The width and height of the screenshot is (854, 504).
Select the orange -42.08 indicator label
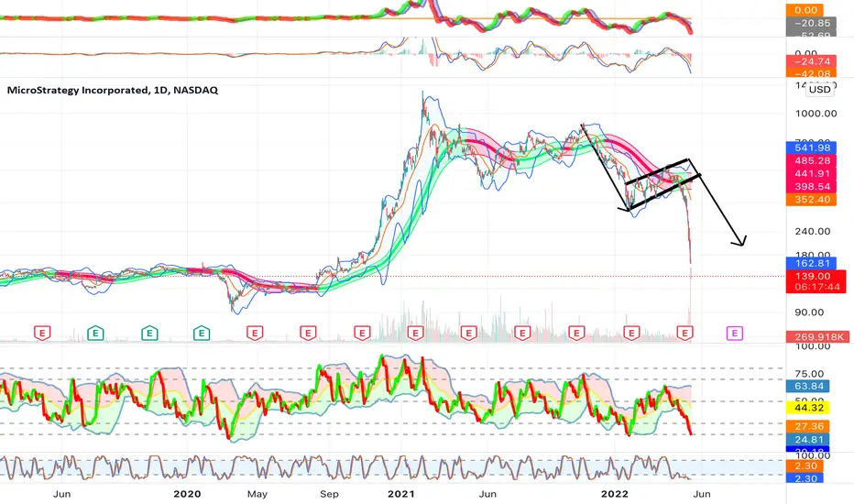tap(812, 73)
